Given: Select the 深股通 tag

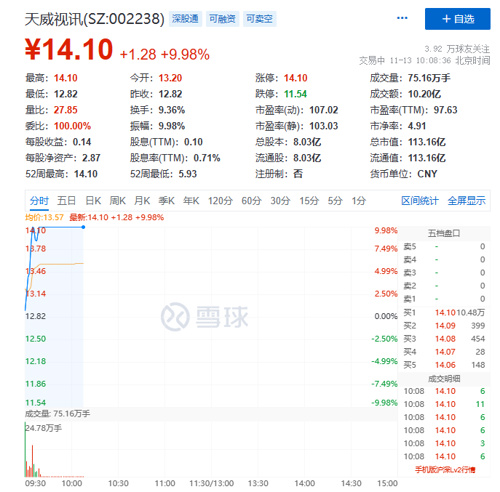Looking at the screenshot, I should pyautogui.click(x=185, y=19).
